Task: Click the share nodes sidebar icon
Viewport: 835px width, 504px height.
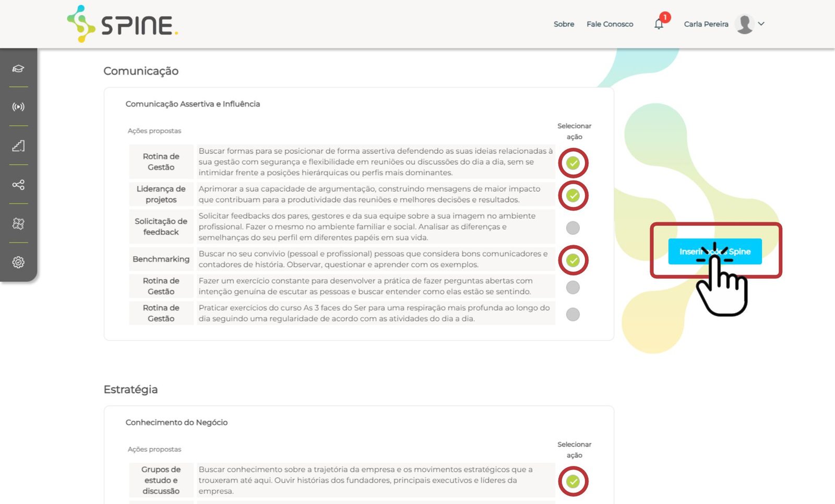Action: (x=18, y=185)
